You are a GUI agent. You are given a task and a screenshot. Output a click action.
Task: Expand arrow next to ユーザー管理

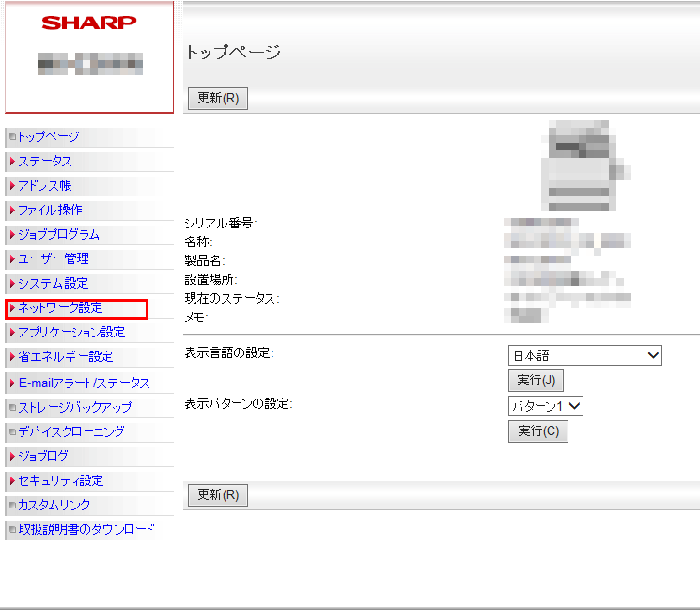coord(12,258)
